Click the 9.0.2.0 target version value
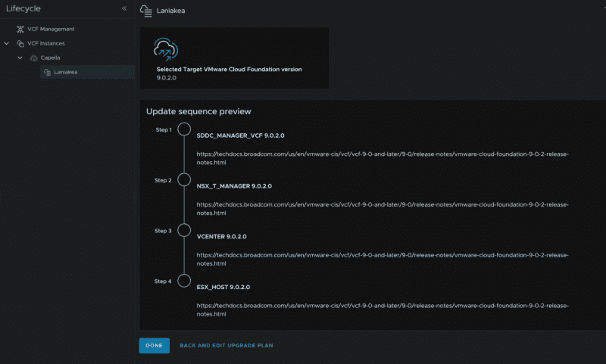 [167, 78]
